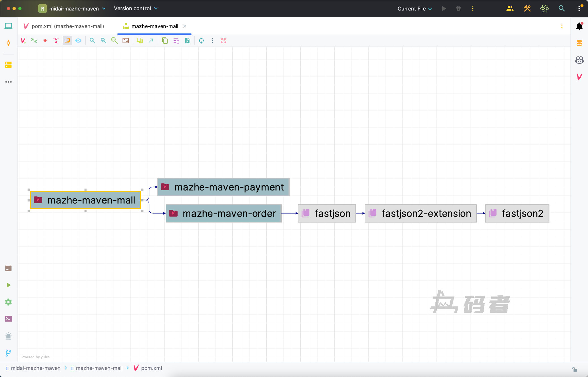Click the fastjson2-extension dependency node

[420, 213]
